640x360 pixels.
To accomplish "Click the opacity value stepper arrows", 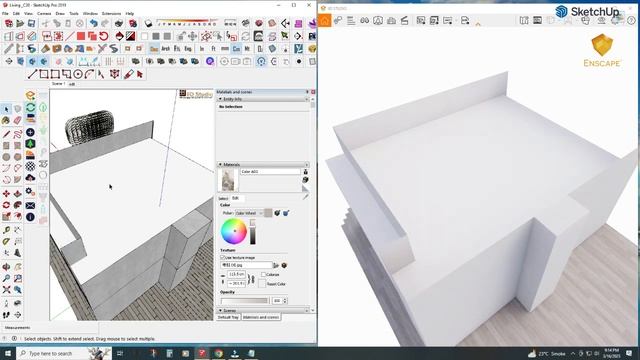I will 285,301.
